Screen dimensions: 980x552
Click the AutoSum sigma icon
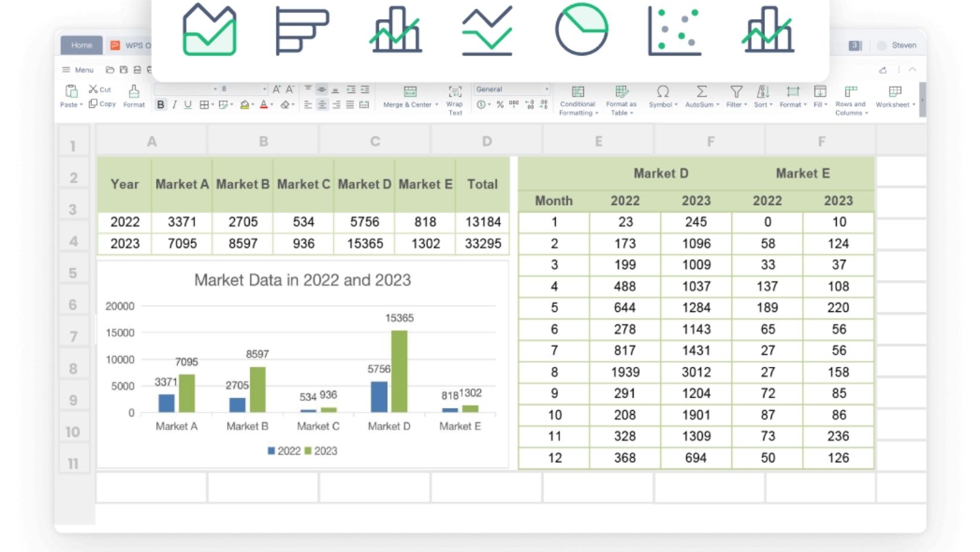pos(702,91)
